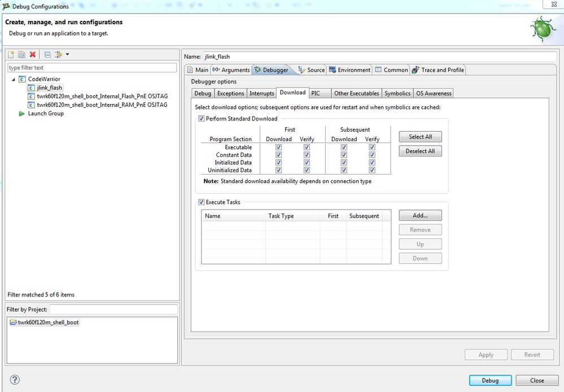
Task: Select the Debugger tab
Action: [x=272, y=70]
